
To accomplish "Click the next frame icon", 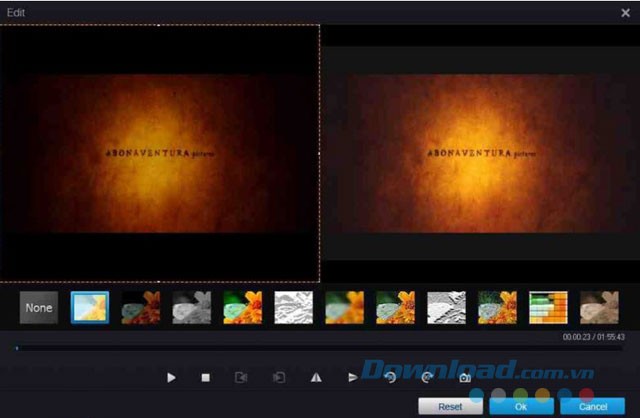I will tap(279, 378).
